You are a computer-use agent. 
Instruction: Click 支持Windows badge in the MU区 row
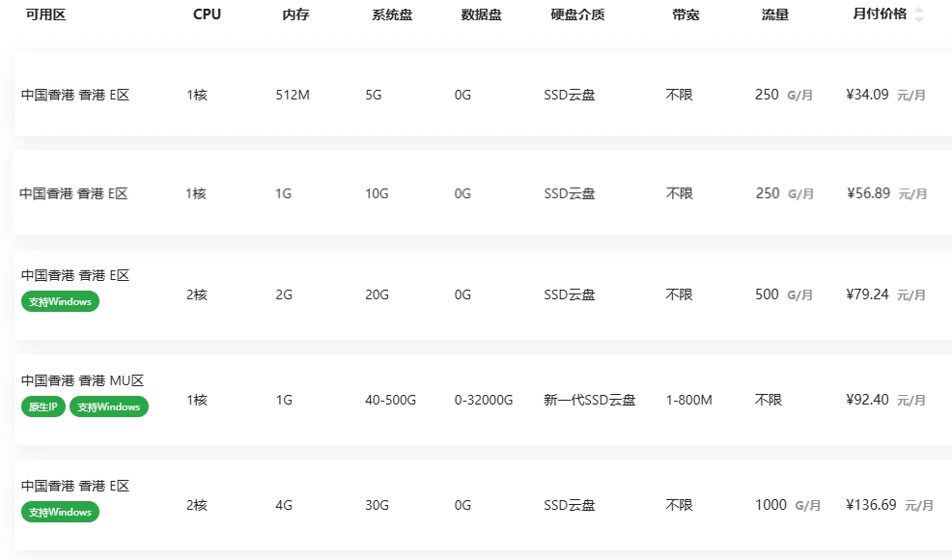(108, 406)
